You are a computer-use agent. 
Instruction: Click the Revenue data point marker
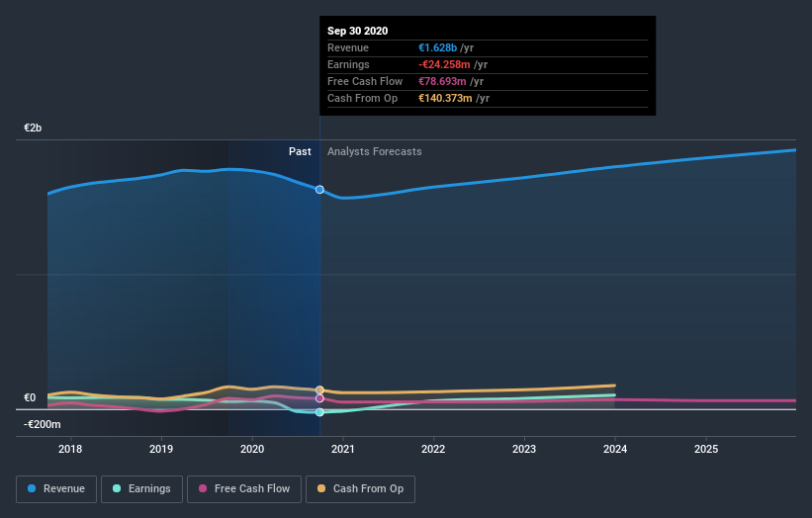[x=319, y=190]
